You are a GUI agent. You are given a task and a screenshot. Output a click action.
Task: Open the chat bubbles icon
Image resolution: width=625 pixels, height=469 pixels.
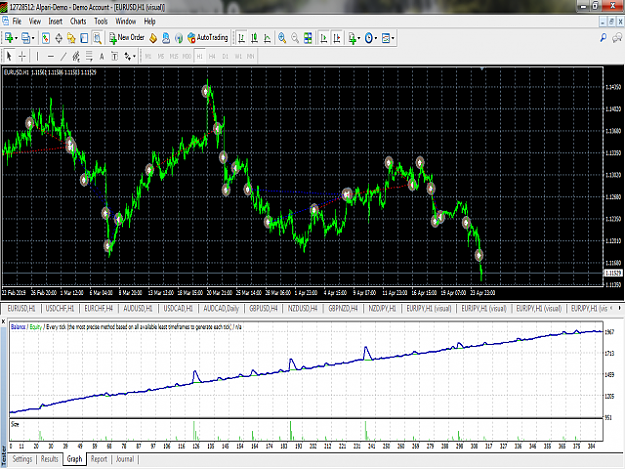coord(617,38)
